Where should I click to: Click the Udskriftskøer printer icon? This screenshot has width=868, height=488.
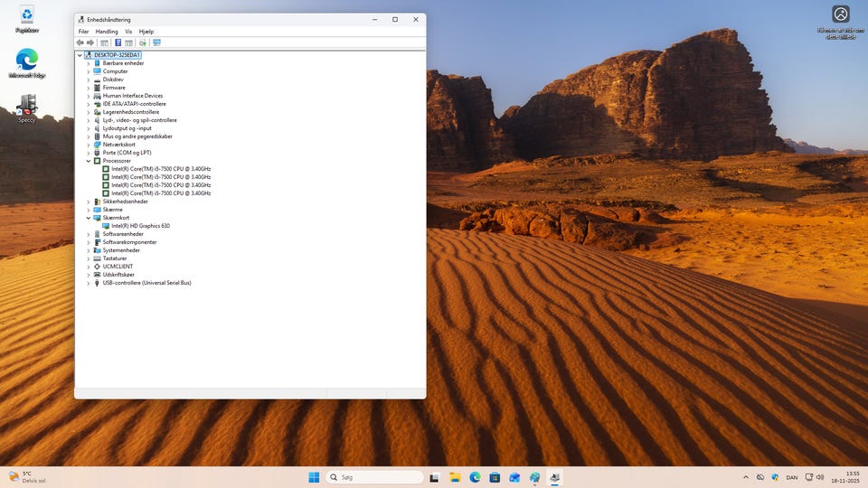(97, 275)
